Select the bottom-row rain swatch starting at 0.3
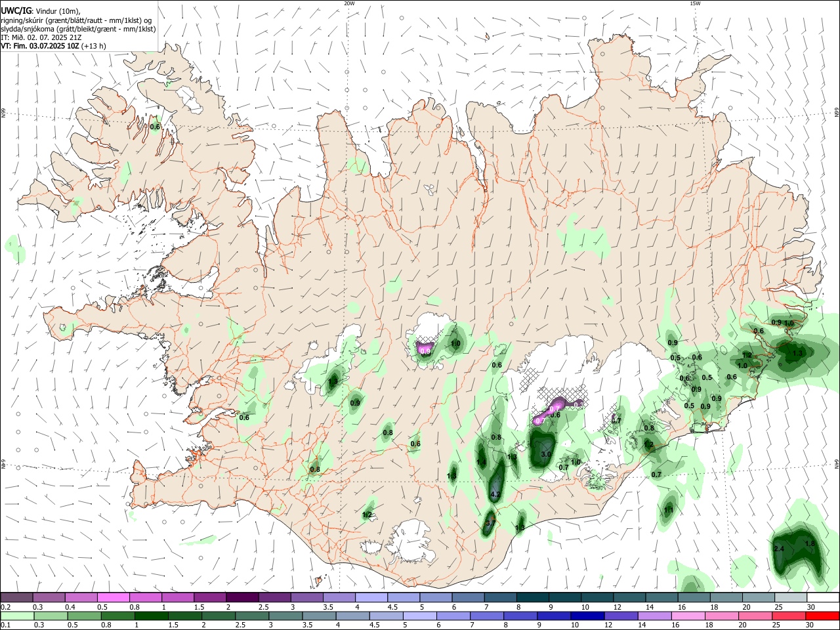This screenshot has width=840, height=630. click(52, 616)
